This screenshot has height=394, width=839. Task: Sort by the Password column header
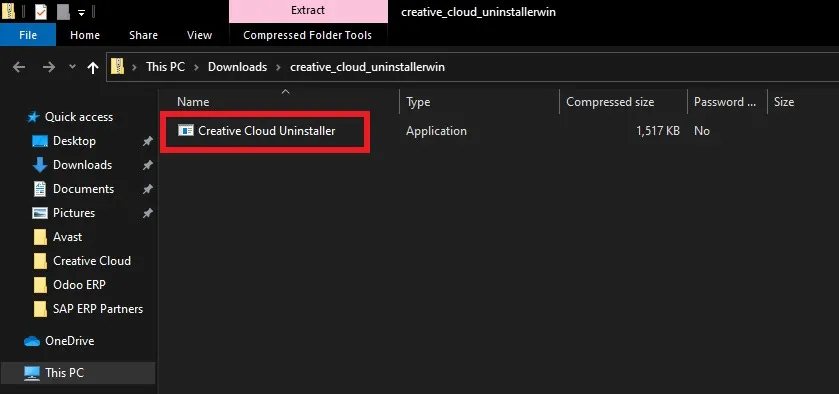[725, 102]
